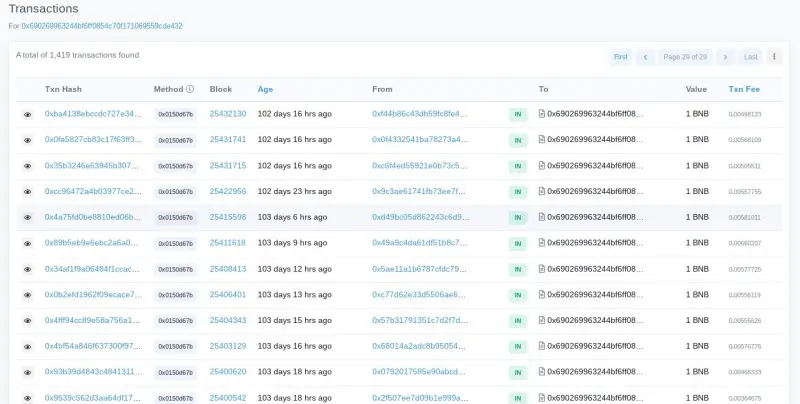Click eye icon beside 0x93b39d4843c4841311 hash
Viewport: 800px width, 404px height.
pos(28,372)
